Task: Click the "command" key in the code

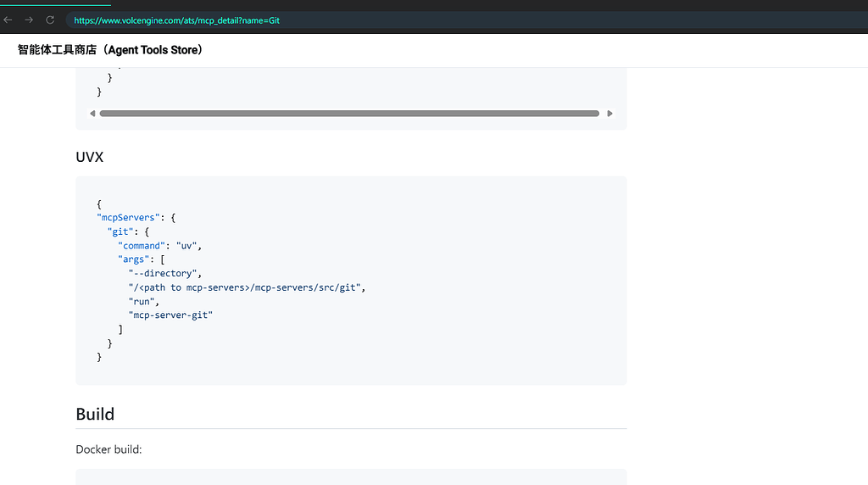Action: click(142, 246)
